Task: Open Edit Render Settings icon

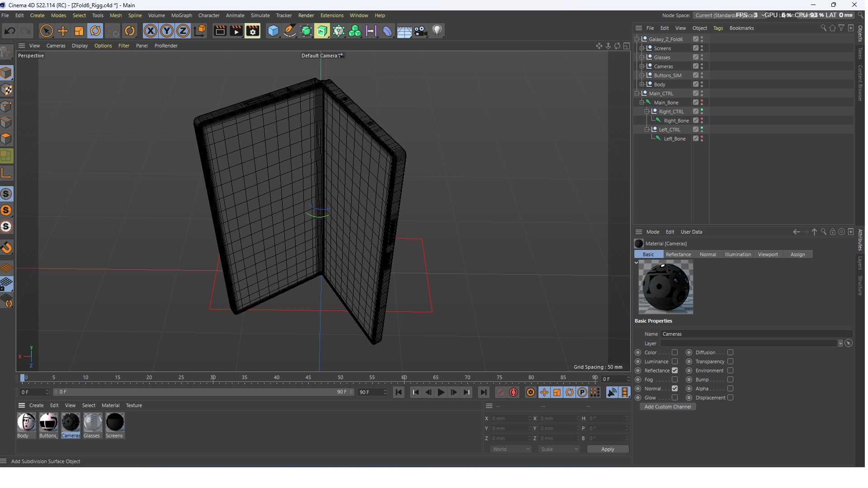Action: (x=253, y=31)
